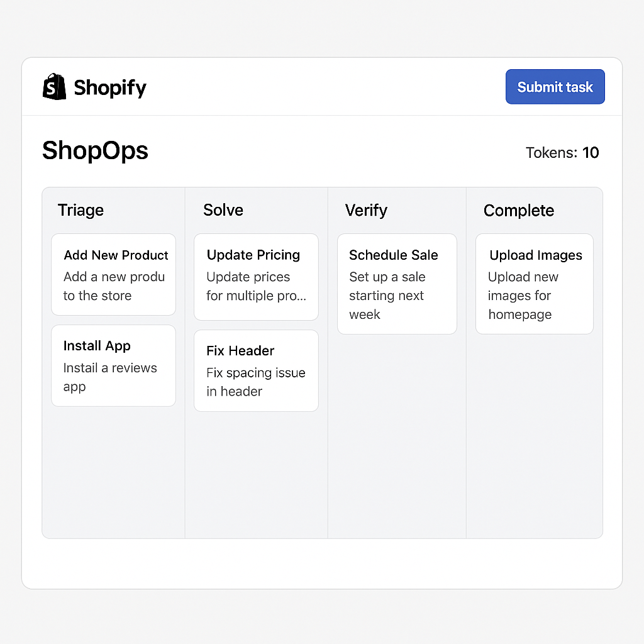The image size is (644, 644).
Task: Click the ShopOps board title
Action: [94, 151]
